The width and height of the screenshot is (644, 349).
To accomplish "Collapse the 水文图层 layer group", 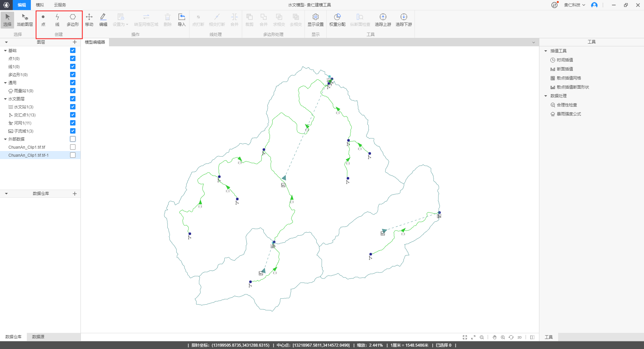I will point(5,99).
